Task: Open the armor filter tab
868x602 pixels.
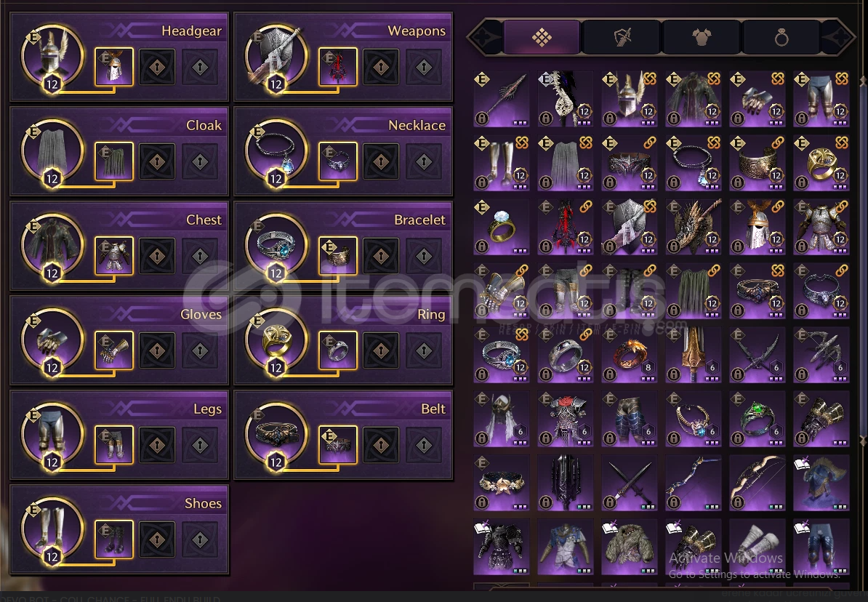Action: click(x=702, y=37)
